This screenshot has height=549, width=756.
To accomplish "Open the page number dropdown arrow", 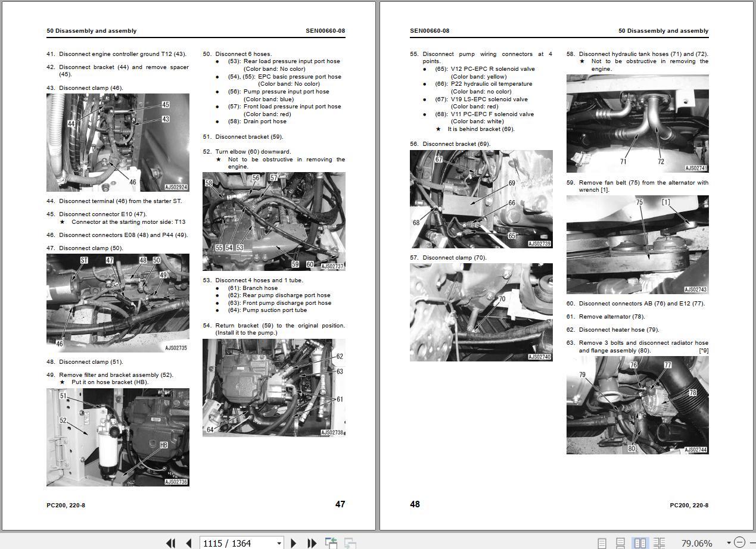I will [x=279, y=543].
